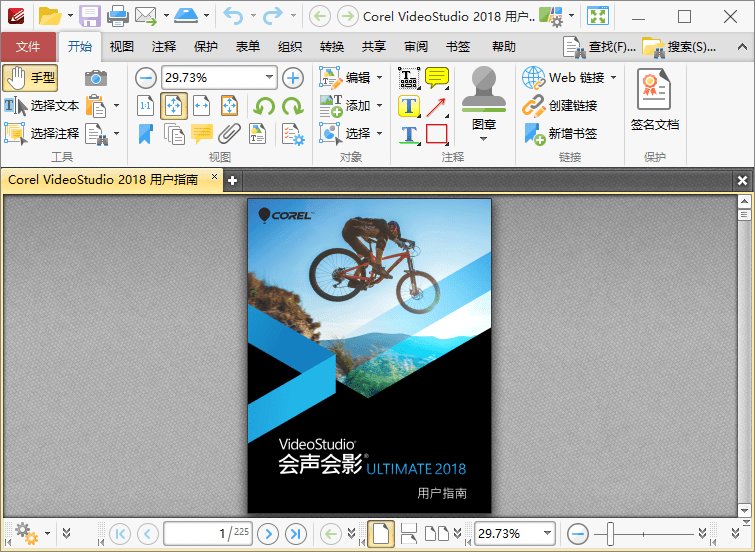The width and height of the screenshot is (755, 552).
Task: Click the zoom slider in the status bar
Action: pos(610,534)
